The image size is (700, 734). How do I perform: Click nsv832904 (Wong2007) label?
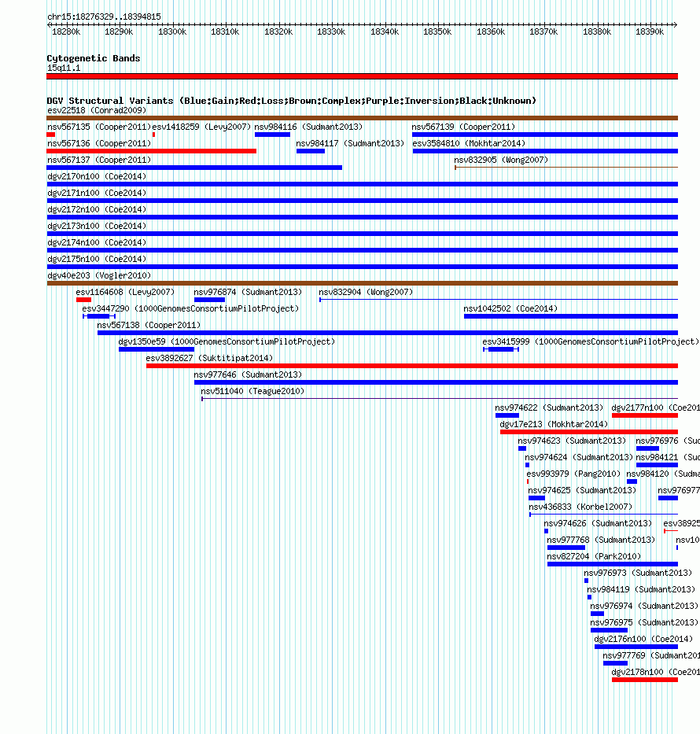(x=366, y=292)
